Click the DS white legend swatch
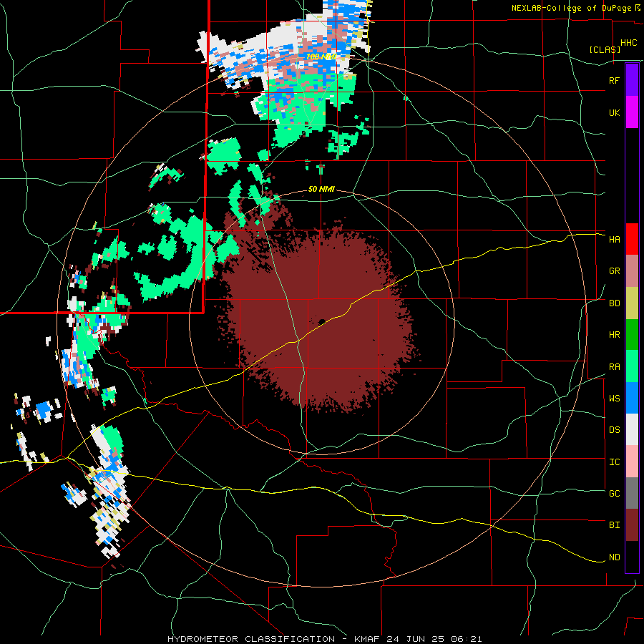Image resolution: width=644 pixels, height=644 pixels. tap(632, 429)
